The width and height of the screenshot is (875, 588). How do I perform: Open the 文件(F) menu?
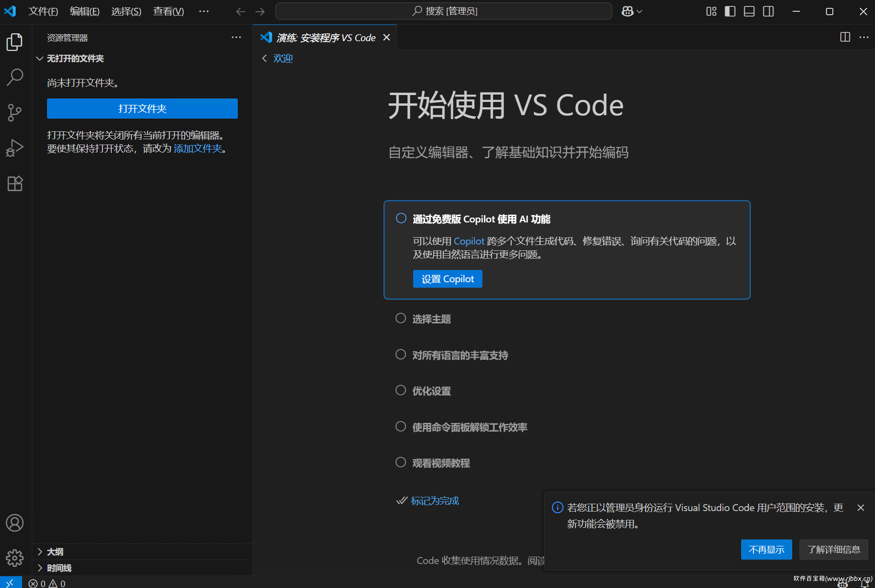[x=43, y=11]
